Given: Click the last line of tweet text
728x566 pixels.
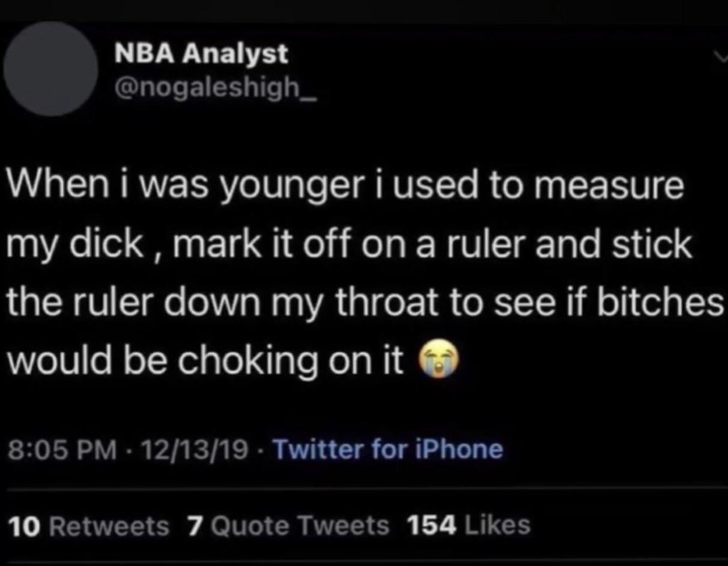Looking at the screenshot, I should pyautogui.click(x=204, y=361).
